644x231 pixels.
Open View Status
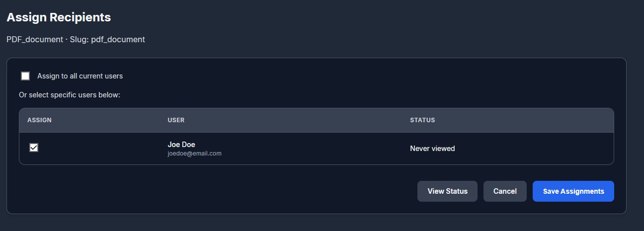click(x=447, y=191)
